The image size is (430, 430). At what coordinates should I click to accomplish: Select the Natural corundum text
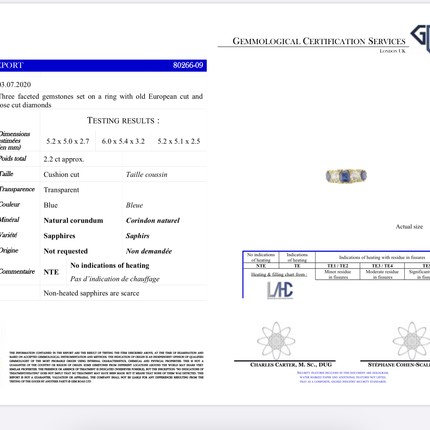point(73,221)
